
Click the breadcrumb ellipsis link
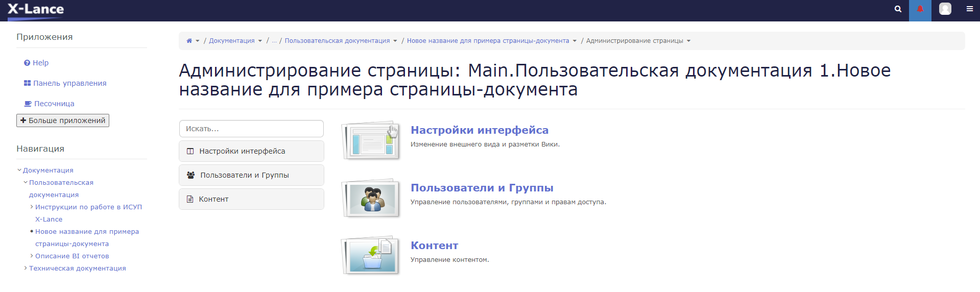[x=274, y=41]
